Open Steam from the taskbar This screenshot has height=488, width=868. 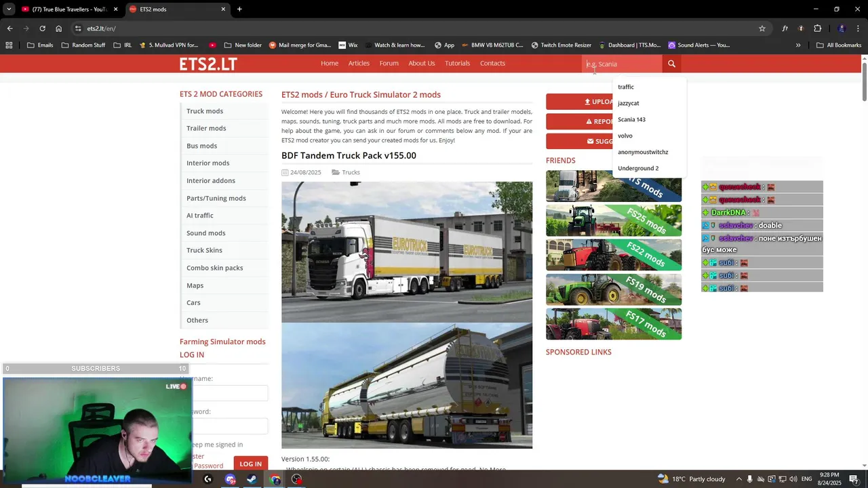tap(252, 479)
